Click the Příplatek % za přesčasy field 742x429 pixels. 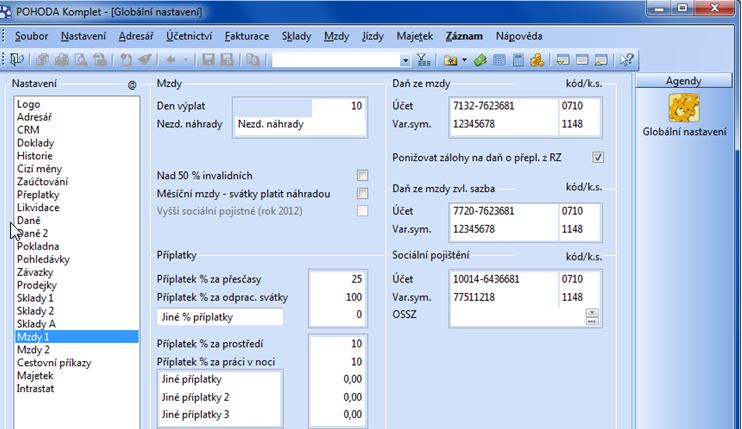coord(337,279)
